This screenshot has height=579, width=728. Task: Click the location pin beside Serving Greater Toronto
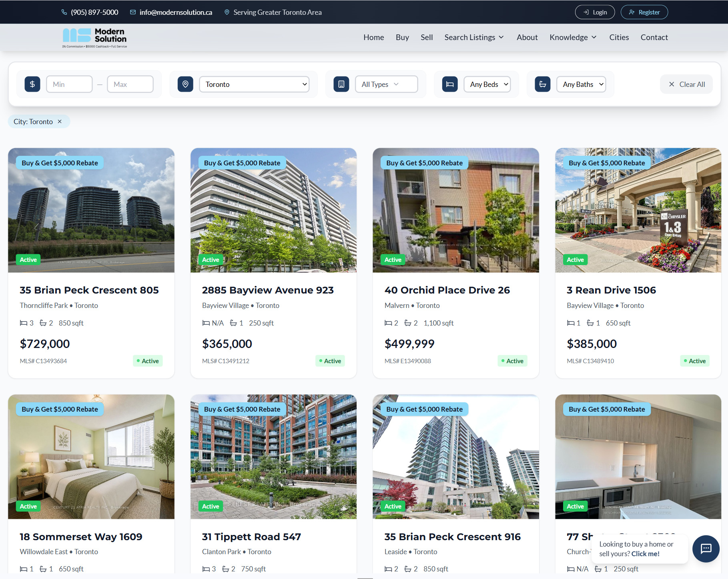[x=227, y=12]
